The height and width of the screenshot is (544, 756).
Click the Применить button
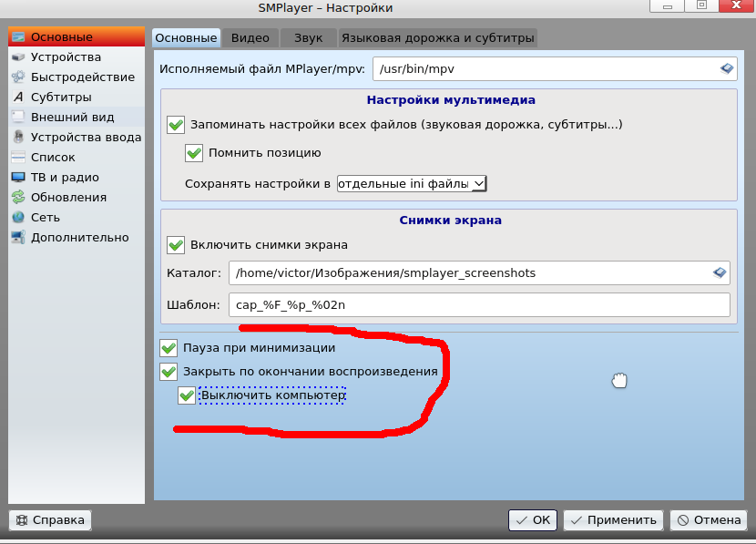(x=613, y=520)
